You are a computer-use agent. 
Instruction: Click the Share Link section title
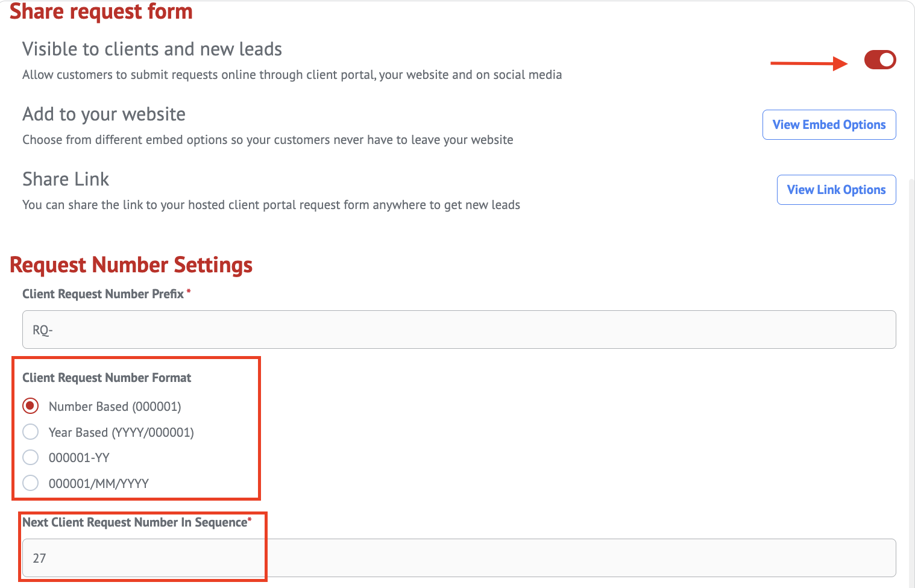[66, 179]
